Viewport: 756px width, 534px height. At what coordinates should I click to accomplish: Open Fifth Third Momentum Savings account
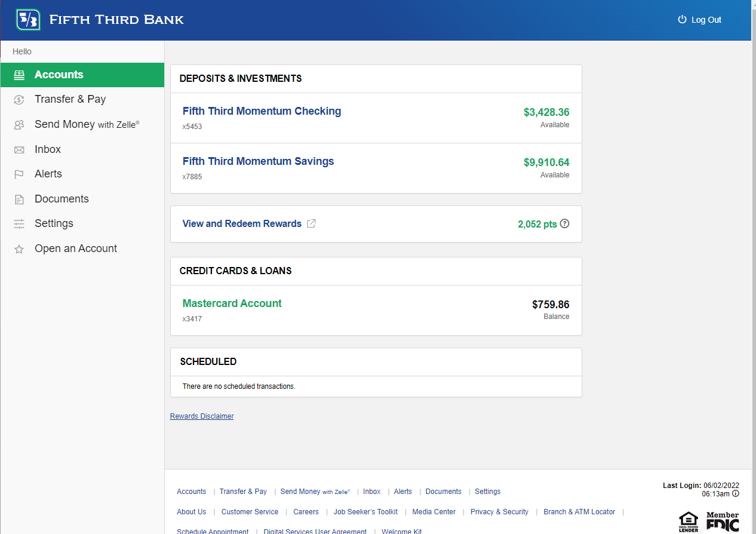pyautogui.click(x=258, y=161)
